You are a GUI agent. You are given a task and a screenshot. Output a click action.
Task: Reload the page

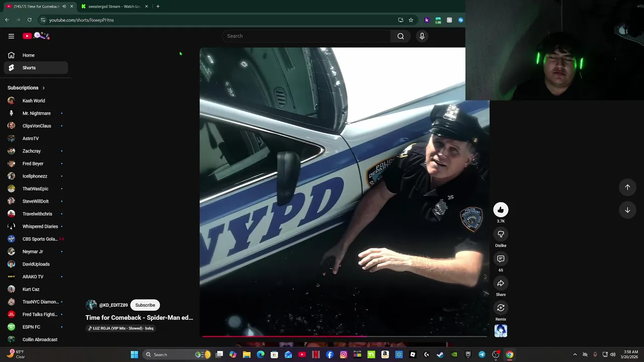click(29, 20)
